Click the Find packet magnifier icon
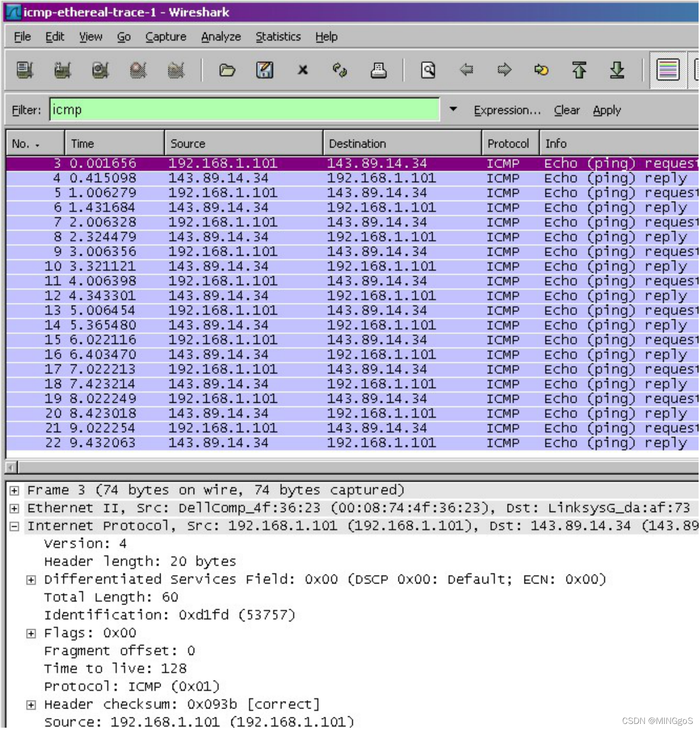 pyautogui.click(x=428, y=70)
